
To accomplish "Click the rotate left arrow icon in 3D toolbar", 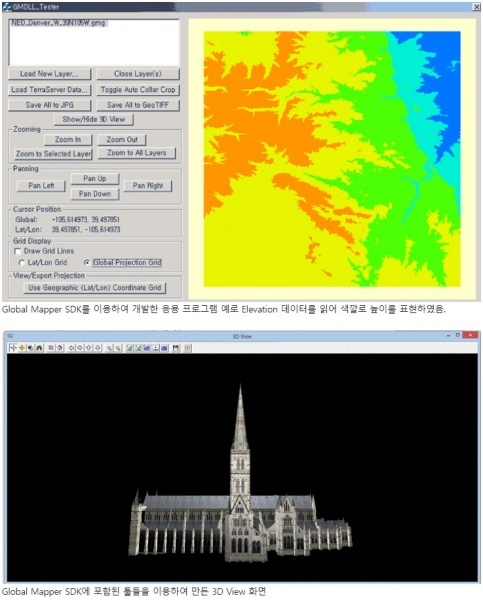I will coord(71,348).
